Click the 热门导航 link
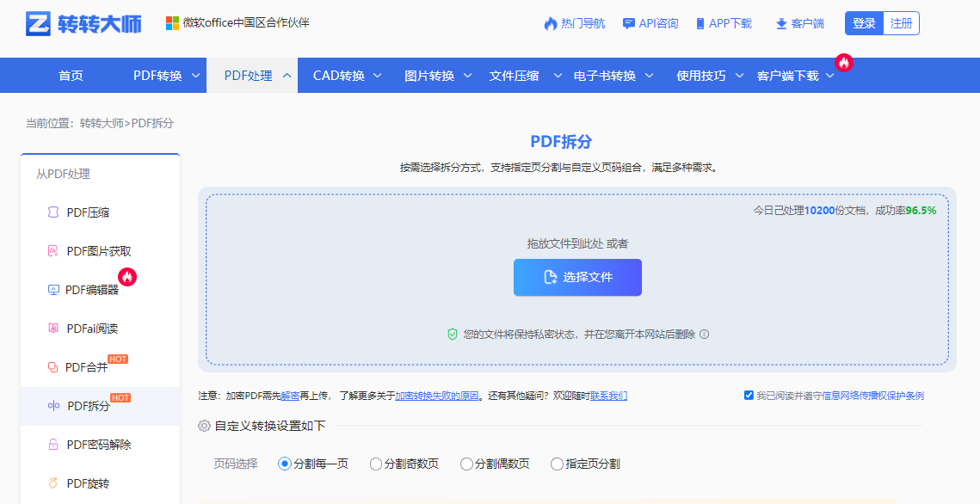Viewport: 980px width, 504px height. tap(582, 24)
